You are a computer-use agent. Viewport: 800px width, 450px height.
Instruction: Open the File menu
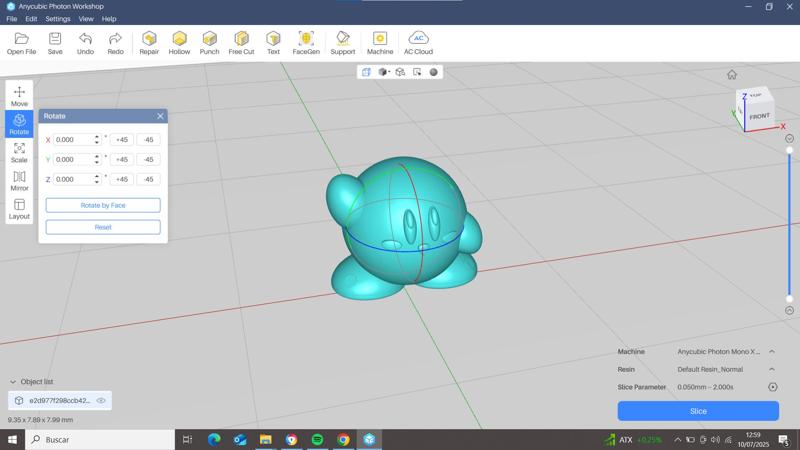tap(12, 19)
